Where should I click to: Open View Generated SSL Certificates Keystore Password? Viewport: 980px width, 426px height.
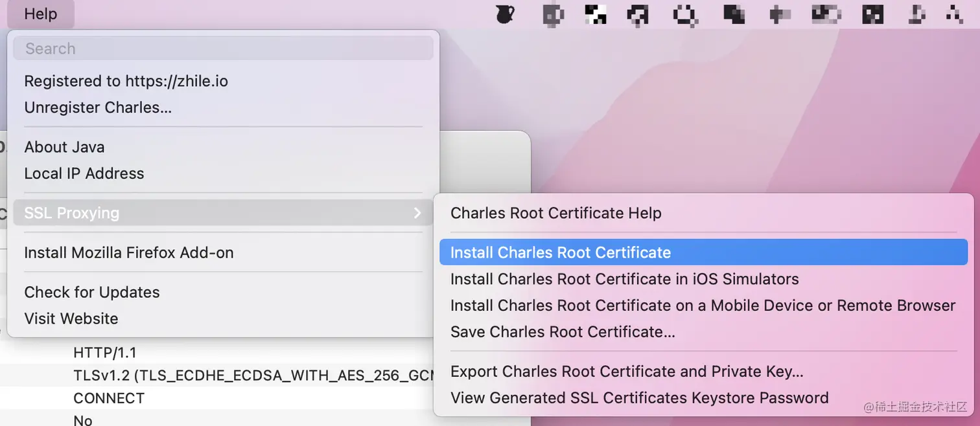703,398
